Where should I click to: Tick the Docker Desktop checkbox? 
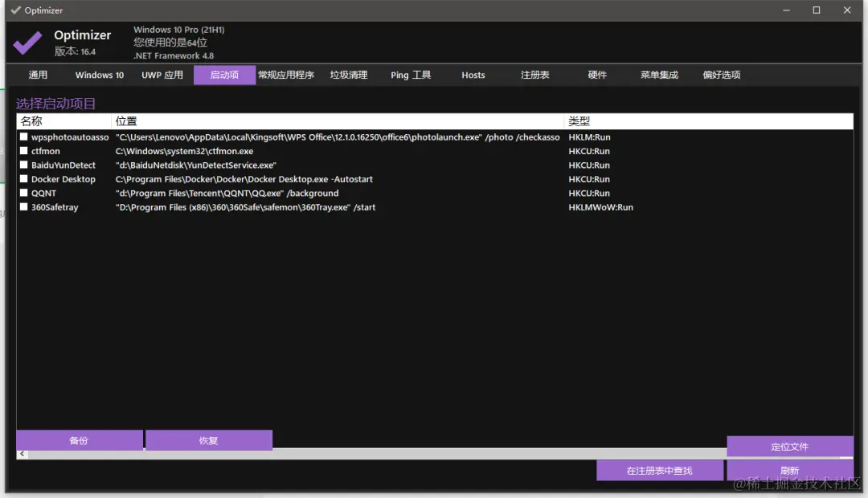24,179
